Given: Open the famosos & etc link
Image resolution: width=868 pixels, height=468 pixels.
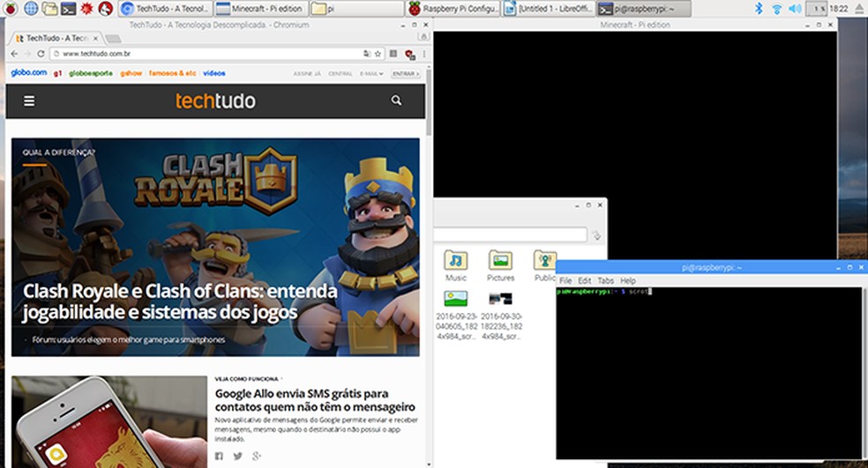Looking at the screenshot, I should [172, 73].
